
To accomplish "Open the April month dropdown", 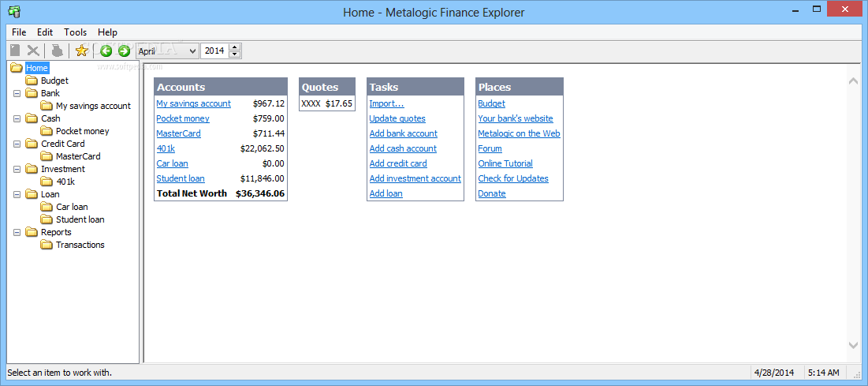I will 166,51.
